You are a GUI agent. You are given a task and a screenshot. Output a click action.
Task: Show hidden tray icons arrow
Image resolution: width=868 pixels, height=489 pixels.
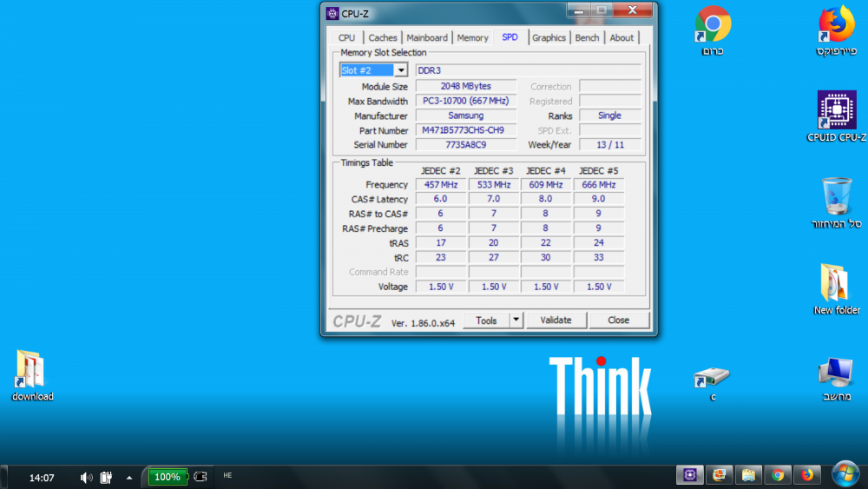click(x=129, y=478)
